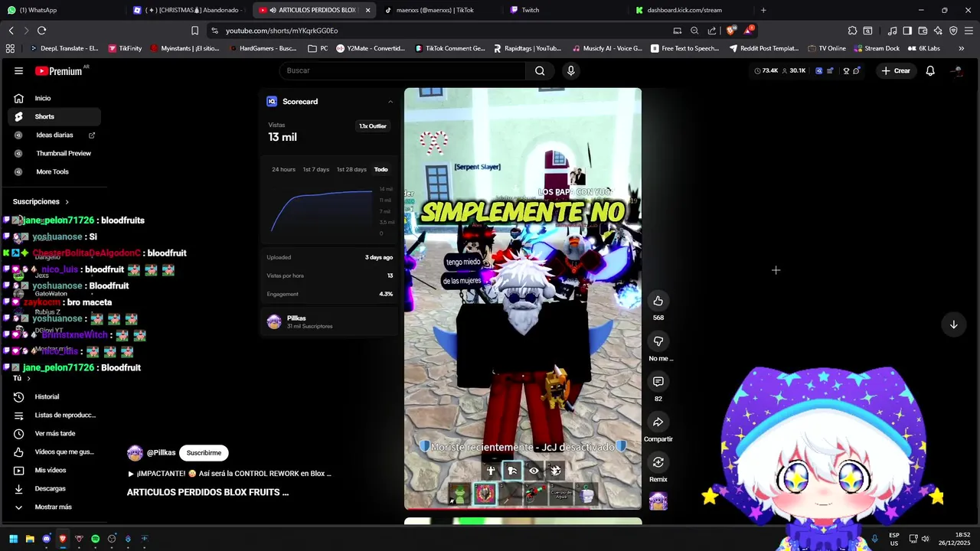
Task: Switch to the Twitch browser tab
Action: tap(567, 10)
